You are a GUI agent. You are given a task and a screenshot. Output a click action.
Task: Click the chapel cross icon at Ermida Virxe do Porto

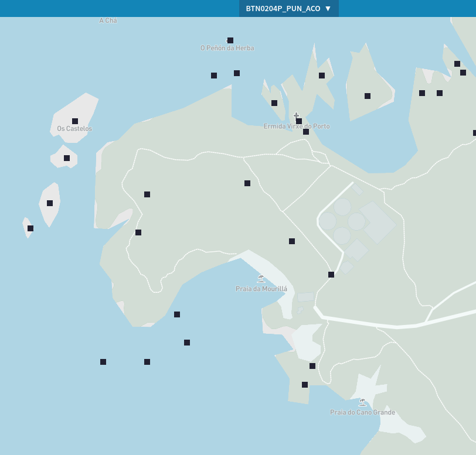[296, 115]
